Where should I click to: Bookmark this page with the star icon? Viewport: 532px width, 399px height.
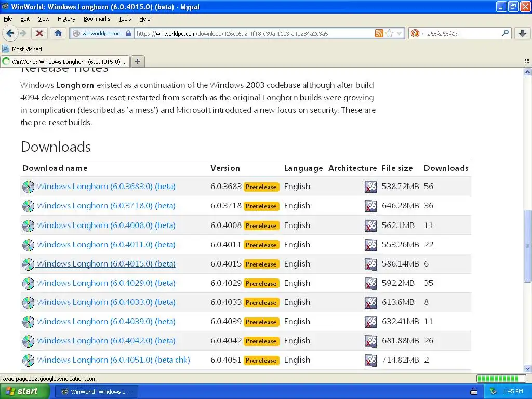[x=389, y=33]
